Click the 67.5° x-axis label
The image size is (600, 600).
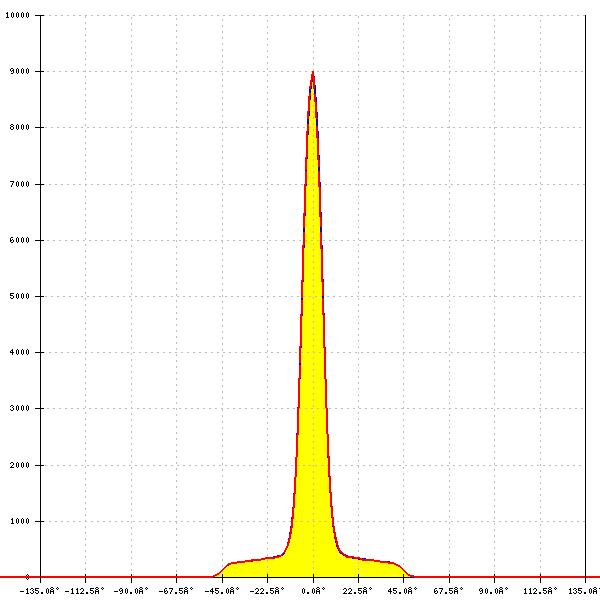click(449, 590)
